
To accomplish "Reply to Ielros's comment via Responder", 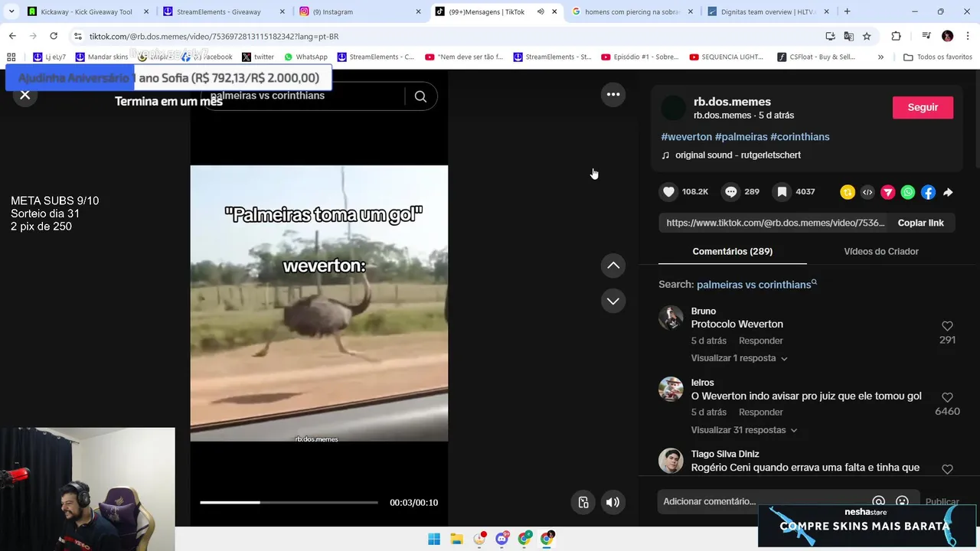I will click(761, 412).
